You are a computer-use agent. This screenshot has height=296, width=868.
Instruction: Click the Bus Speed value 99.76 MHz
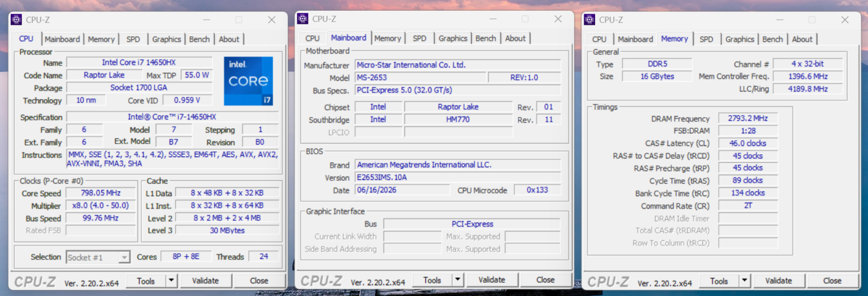(101, 218)
